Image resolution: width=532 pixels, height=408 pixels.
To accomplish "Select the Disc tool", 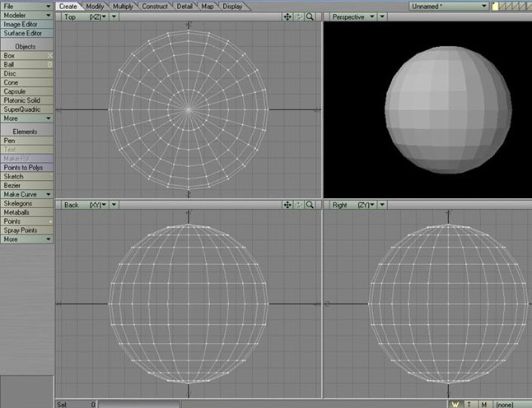I will 27,73.
